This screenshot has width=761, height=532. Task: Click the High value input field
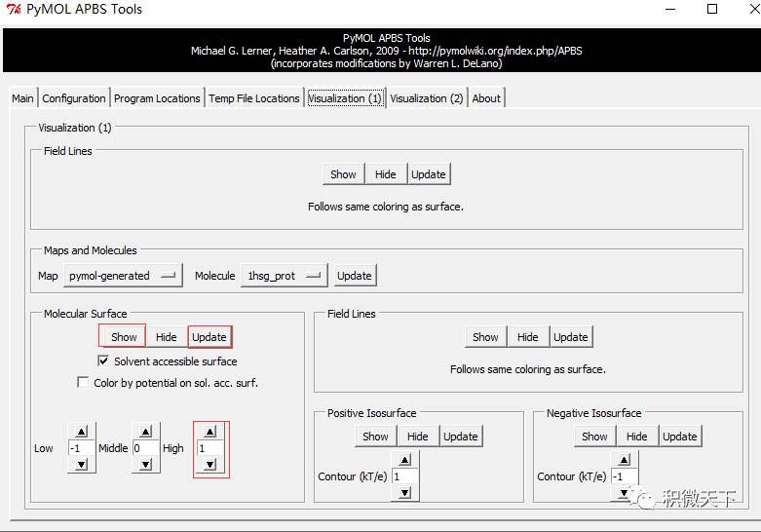pos(210,448)
